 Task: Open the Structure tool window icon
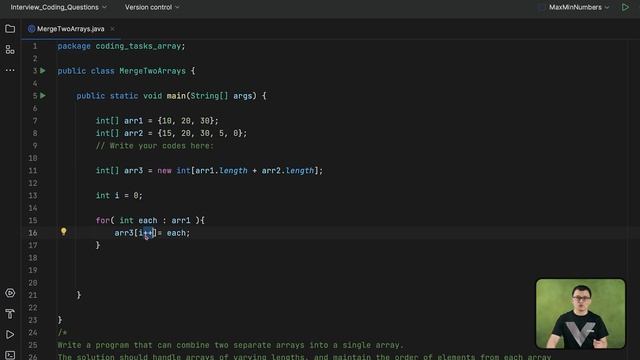tap(10, 50)
